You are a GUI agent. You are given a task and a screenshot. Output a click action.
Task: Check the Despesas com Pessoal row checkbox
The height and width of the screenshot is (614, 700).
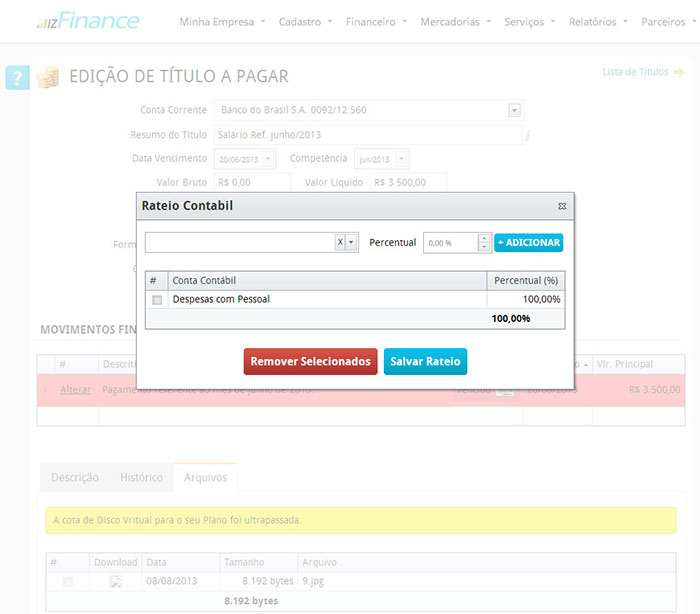pos(156,299)
